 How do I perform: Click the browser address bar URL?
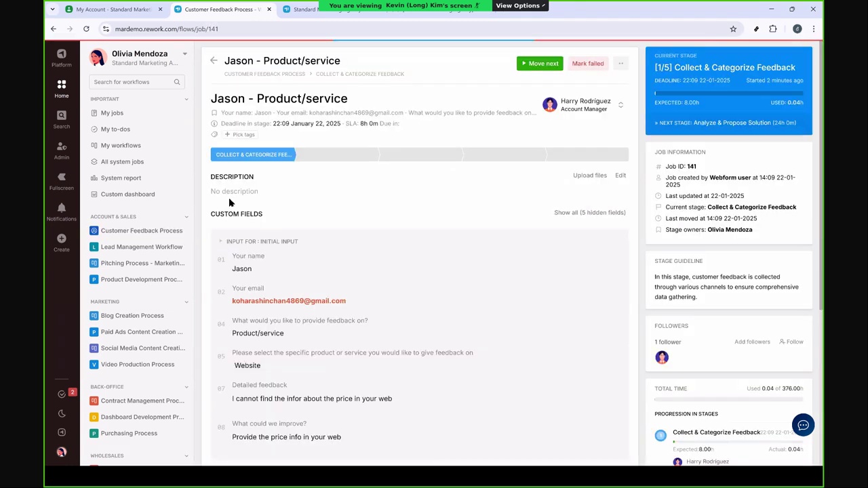tap(166, 29)
